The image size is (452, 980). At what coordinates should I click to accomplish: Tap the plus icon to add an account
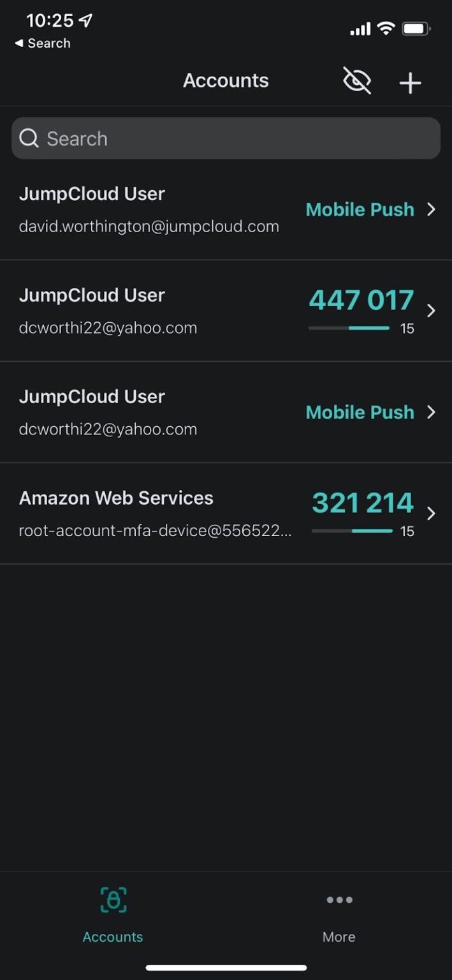click(410, 82)
